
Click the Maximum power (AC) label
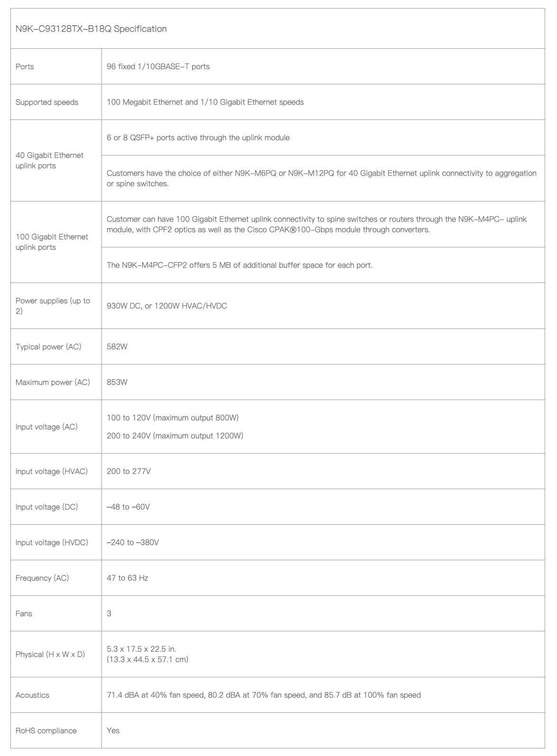point(53,382)
